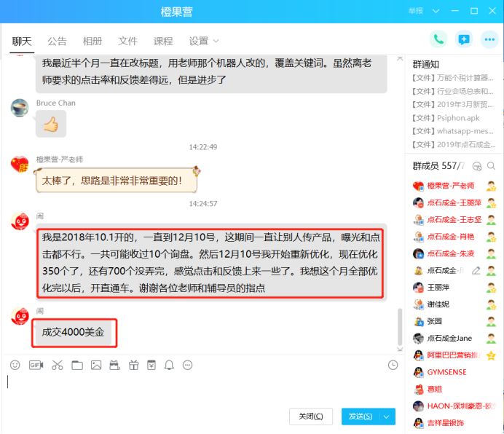
Task: Click the 14:24:57 timestamp
Action: 203,204
